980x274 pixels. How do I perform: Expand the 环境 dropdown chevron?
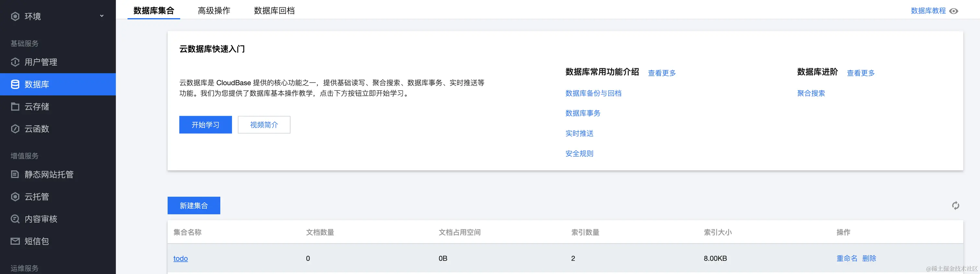click(x=101, y=16)
